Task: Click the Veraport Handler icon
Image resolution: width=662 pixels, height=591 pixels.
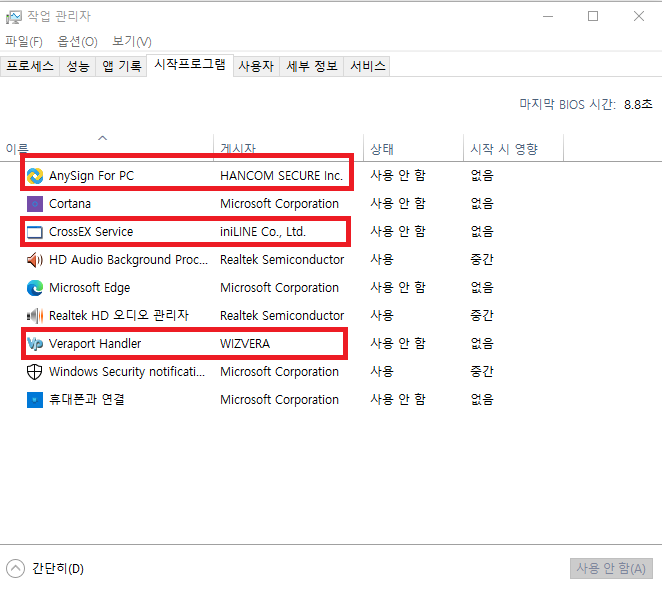Action: [x=35, y=344]
